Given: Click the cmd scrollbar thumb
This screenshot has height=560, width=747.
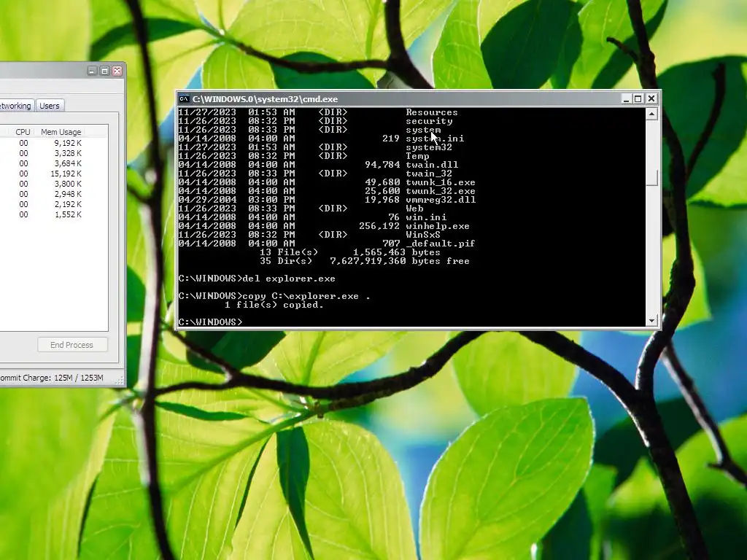Looking at the screenshot, I should point(651,178).
